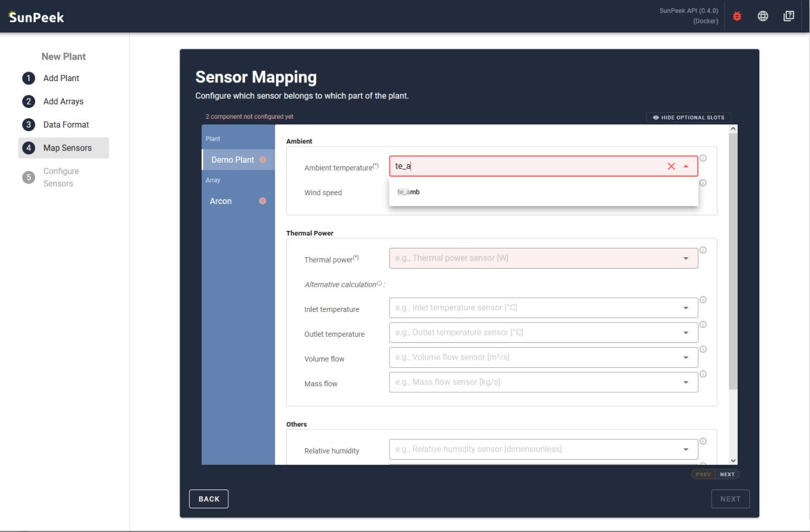Image resolution: width=810 pixels, height=532 pixels.
Task: Click the SunPeek API version text
Action: pos(688,11)
